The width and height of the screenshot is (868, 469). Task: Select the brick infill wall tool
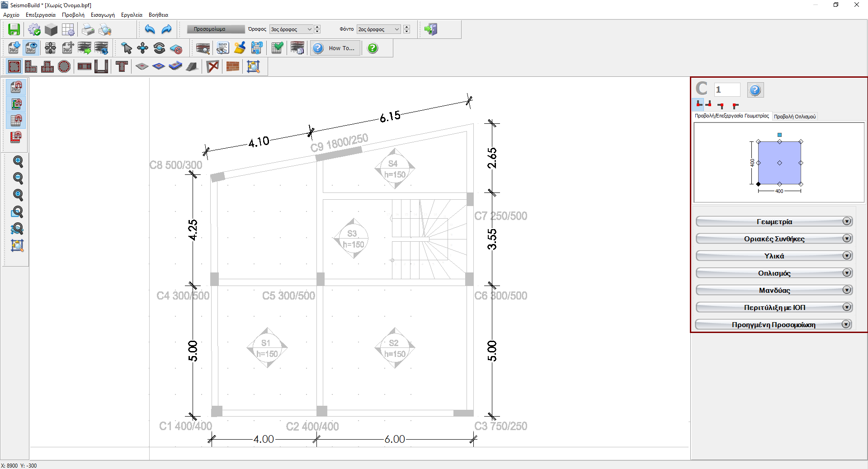tap(232, 66)
